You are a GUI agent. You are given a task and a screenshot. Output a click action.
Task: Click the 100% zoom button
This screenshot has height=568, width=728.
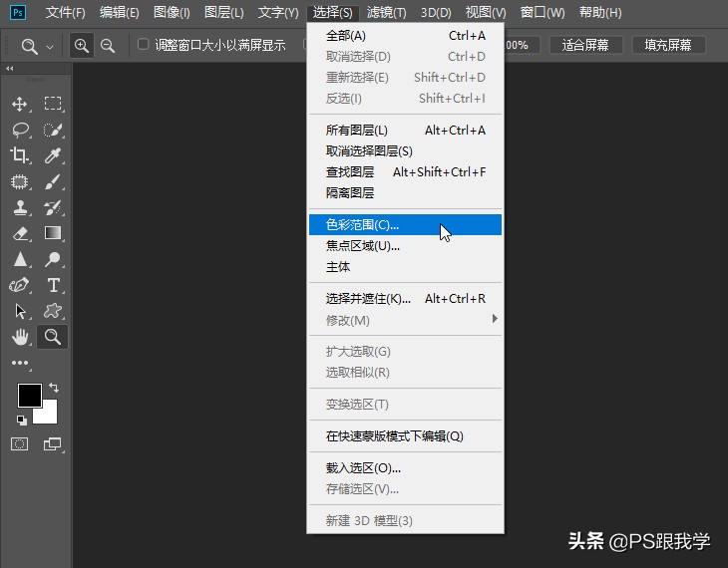point(522,45)
